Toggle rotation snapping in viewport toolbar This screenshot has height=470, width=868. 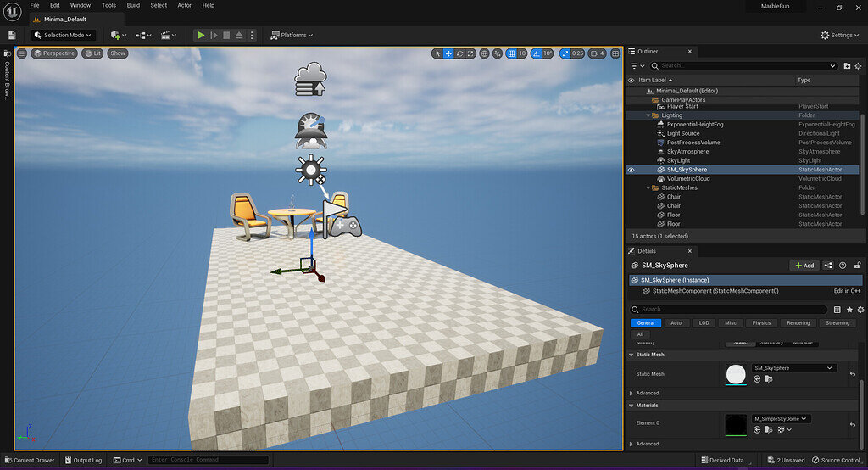coord(536,53)
